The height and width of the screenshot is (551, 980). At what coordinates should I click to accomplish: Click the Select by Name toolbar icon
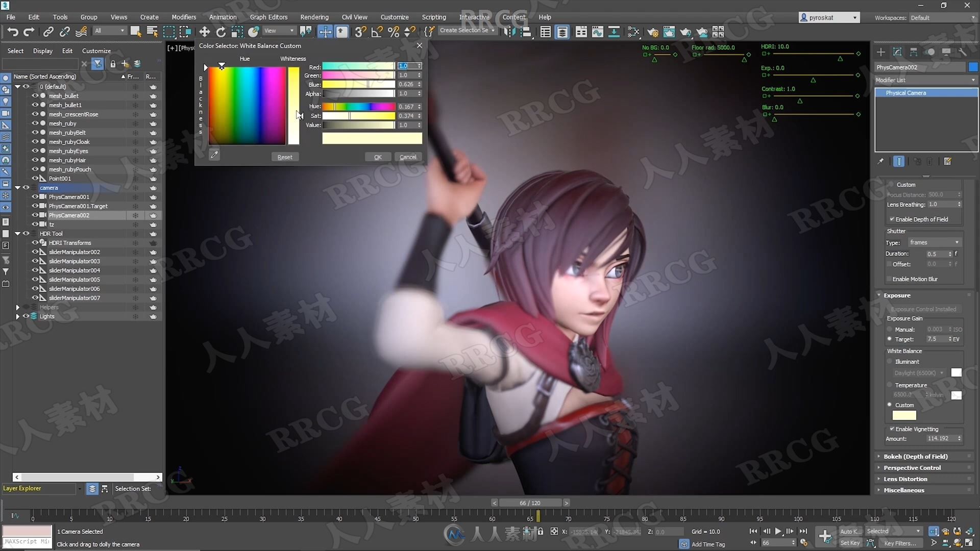[x=152, y=32]
